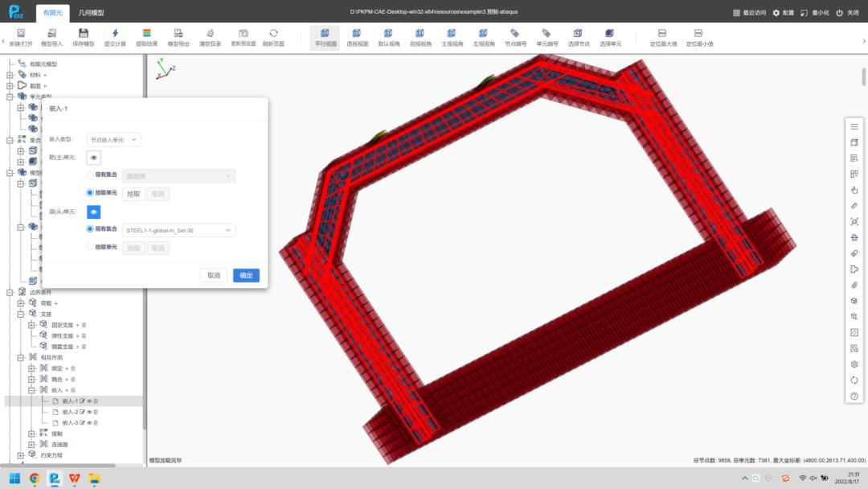
Task: Open the STEEL1-1-global-m_Set-36 set dropdown
Action: (178, 230)
